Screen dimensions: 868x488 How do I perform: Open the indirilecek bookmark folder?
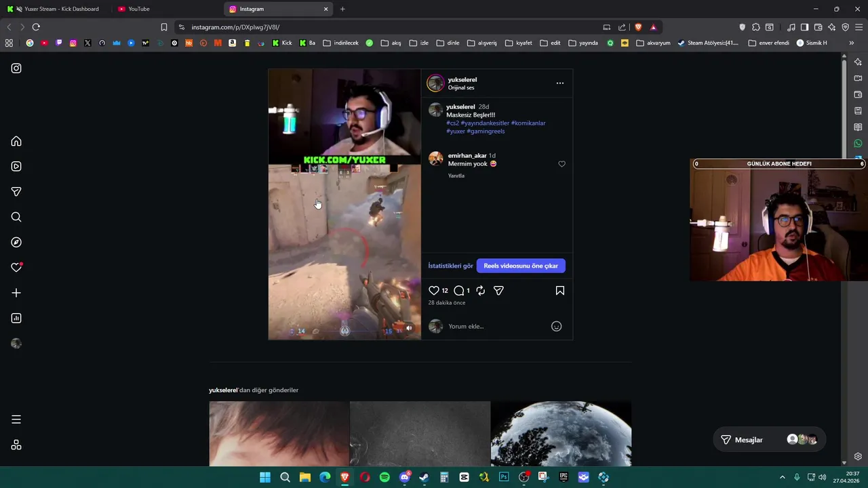point(341,43)
